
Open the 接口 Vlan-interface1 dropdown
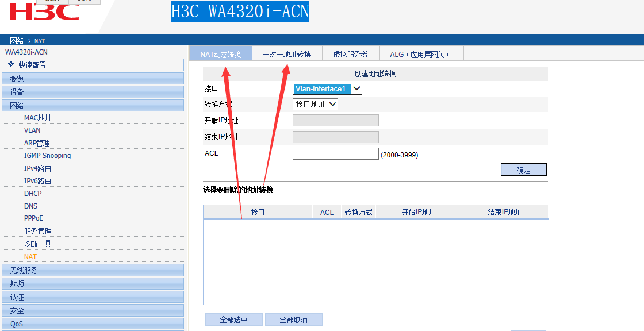coord(327,88)
